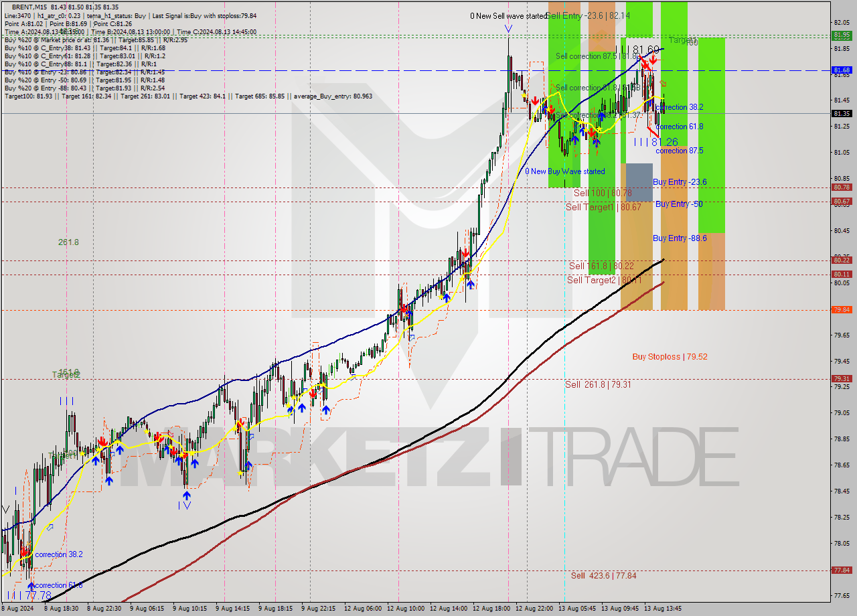
Task: Click the red 79.31 price axis tag
Action: (842, 378)
